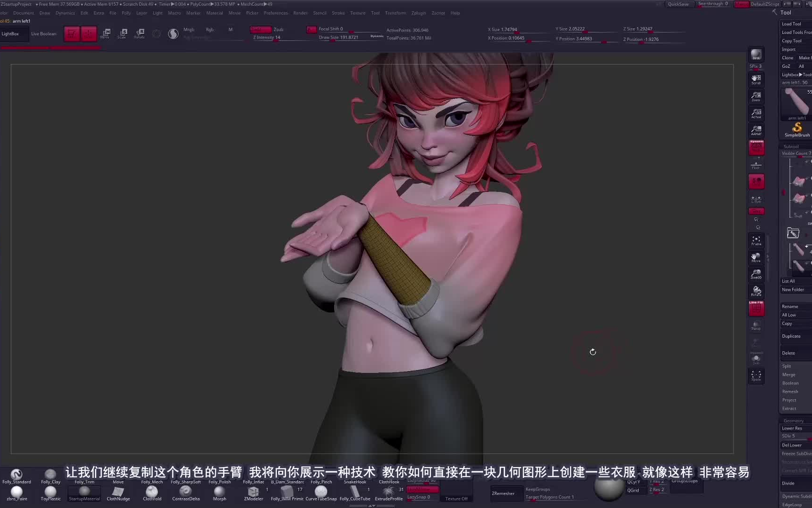
Task: Open the Zplugin menu
Action: [x=419, y=13]
